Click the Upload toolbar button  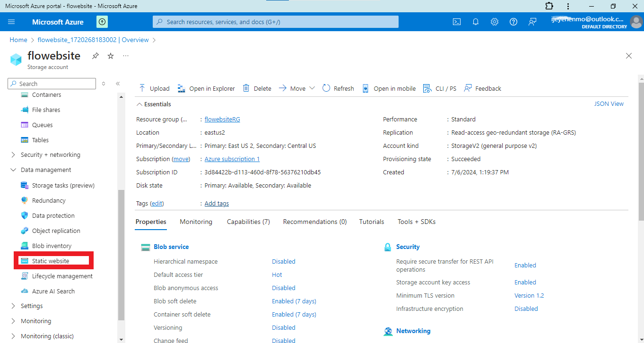pyautogui.click(x=154, y=88)
